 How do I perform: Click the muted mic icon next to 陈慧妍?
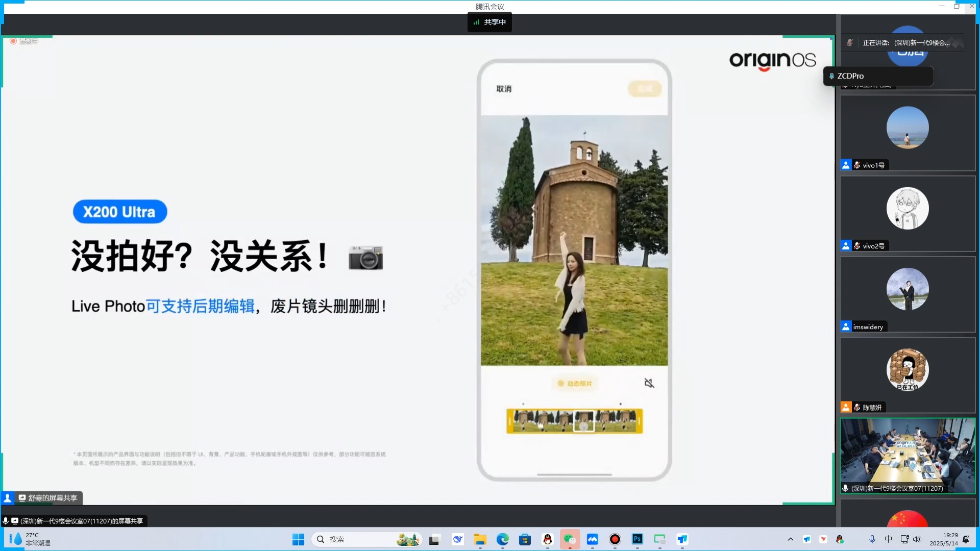[x=857, y=407]
